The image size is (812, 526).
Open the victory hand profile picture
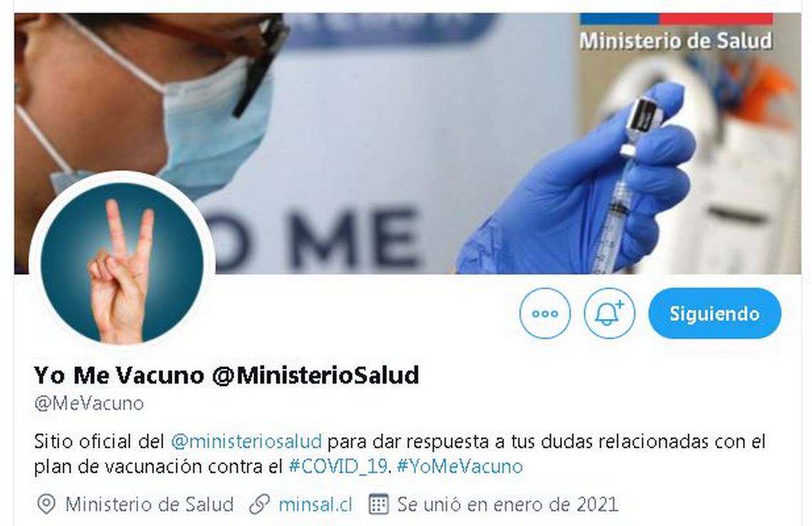pos(123,263)
